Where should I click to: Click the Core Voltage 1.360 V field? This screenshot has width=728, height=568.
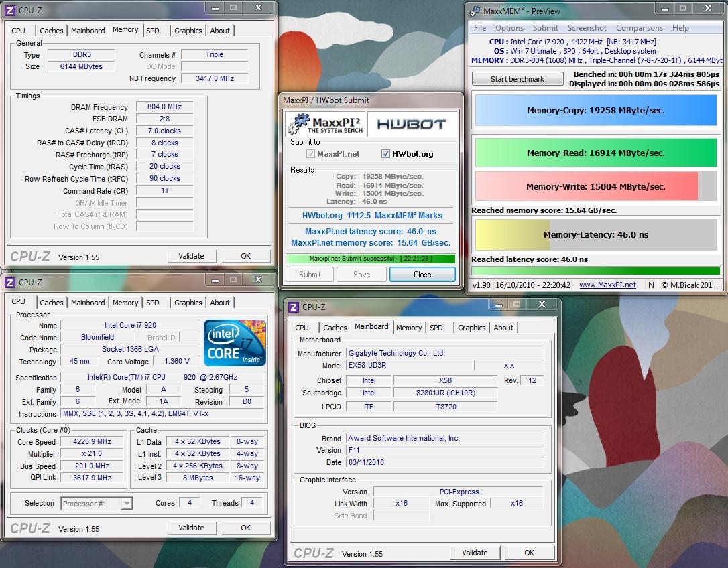[x=177, y=361]
